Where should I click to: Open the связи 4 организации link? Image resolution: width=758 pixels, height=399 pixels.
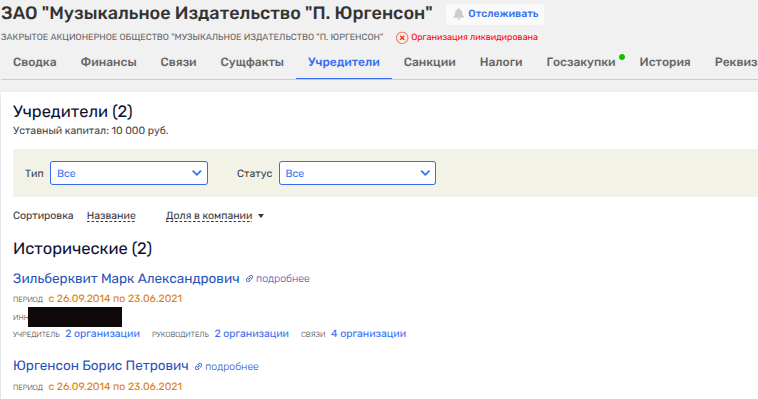pyautogui.click(x=368, y=334)
